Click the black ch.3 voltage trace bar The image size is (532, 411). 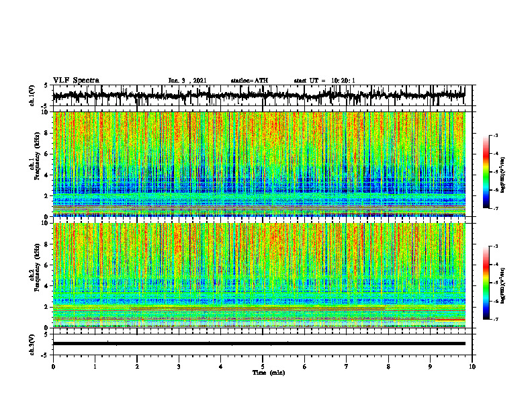[x=259, y=344]
